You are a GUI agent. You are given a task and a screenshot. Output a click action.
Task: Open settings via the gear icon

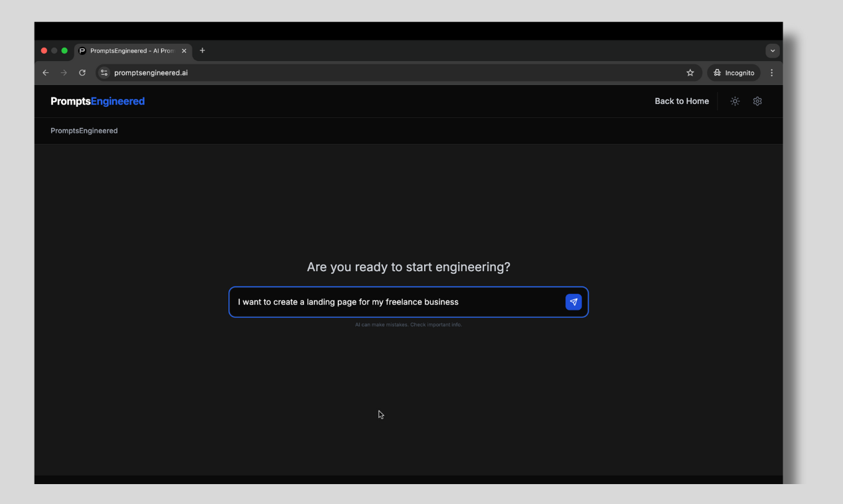click(757, 101)
